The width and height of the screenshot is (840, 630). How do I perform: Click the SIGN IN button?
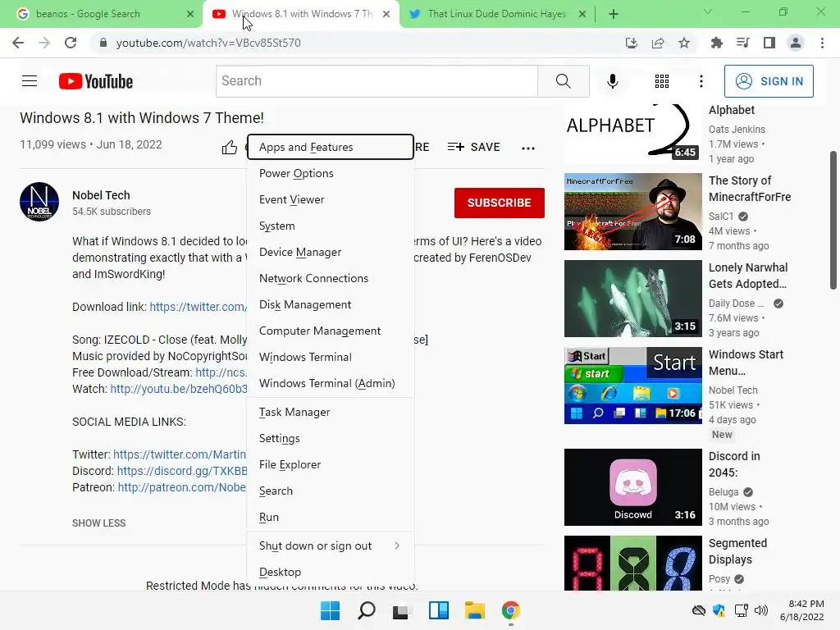click(769, 81)
